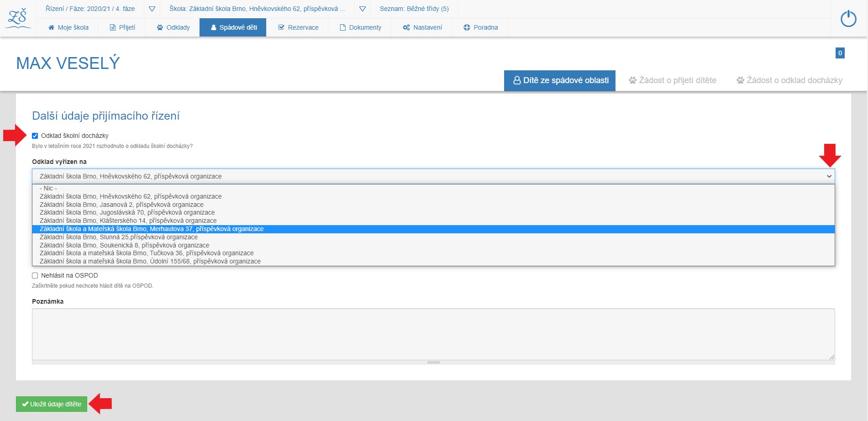Click paw icon in Žádost o přijetí

[x=632, y=80]
